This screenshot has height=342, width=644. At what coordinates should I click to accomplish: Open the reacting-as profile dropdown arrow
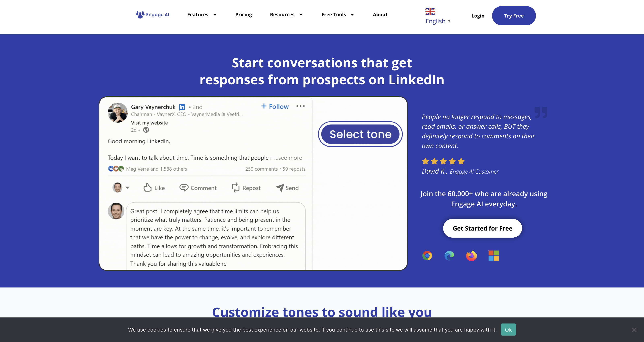(x=127, y=187)
